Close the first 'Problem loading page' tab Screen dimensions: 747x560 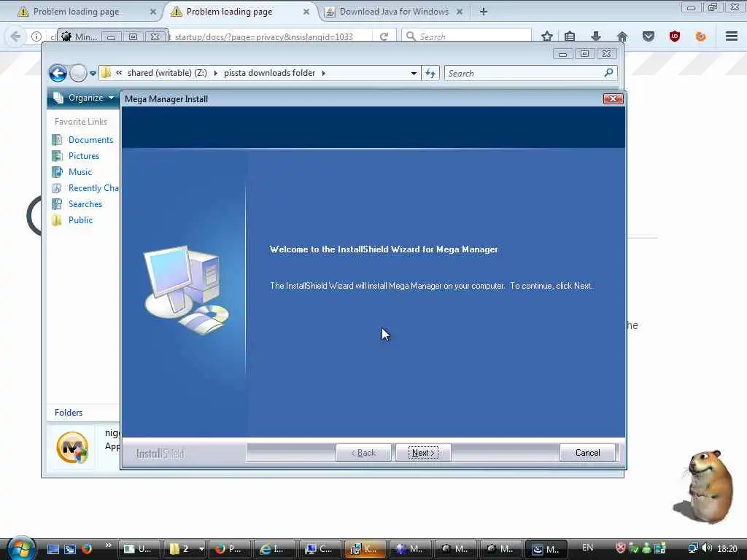click(153, 12)
